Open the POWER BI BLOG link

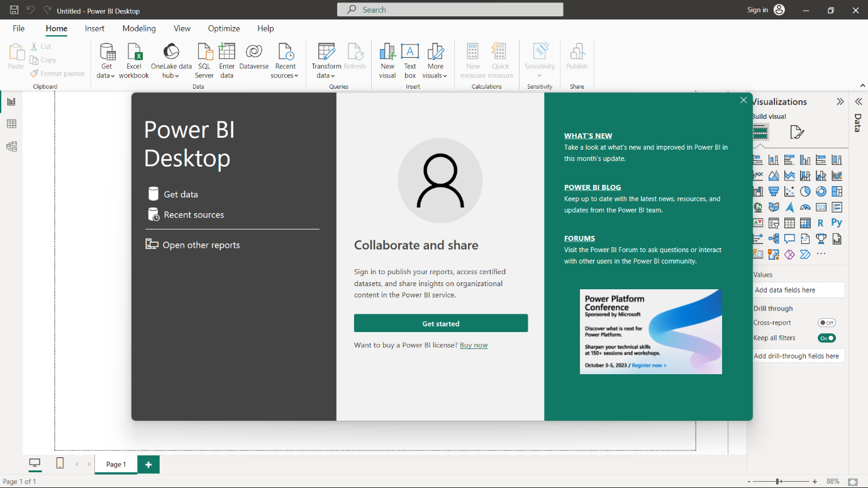point(593,187)
